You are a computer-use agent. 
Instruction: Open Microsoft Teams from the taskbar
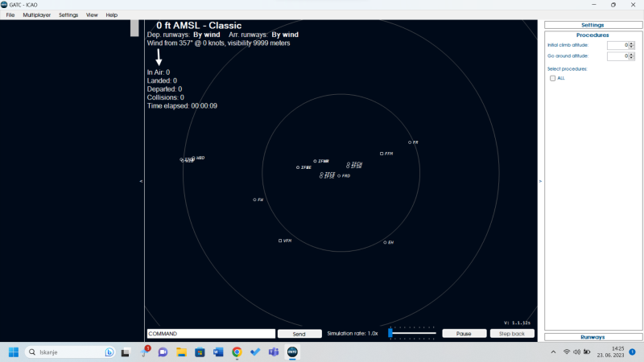tap(274, 352)
